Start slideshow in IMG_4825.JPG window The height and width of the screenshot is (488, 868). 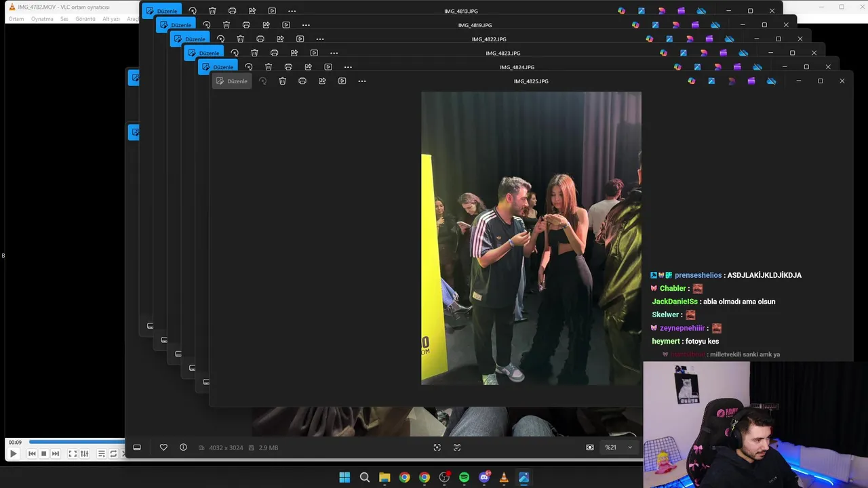[x=342, y=81]
